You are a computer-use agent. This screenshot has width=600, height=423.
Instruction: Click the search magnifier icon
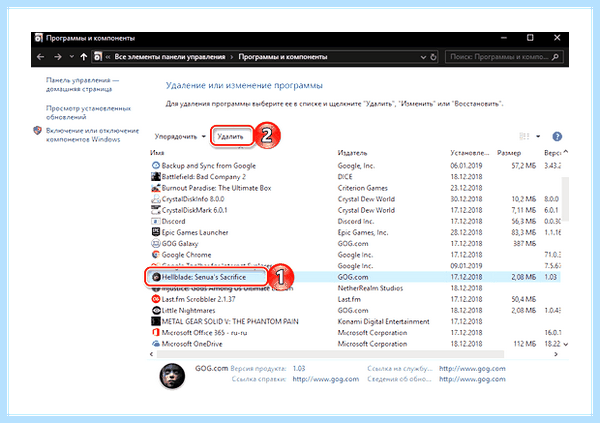point(556,57)
